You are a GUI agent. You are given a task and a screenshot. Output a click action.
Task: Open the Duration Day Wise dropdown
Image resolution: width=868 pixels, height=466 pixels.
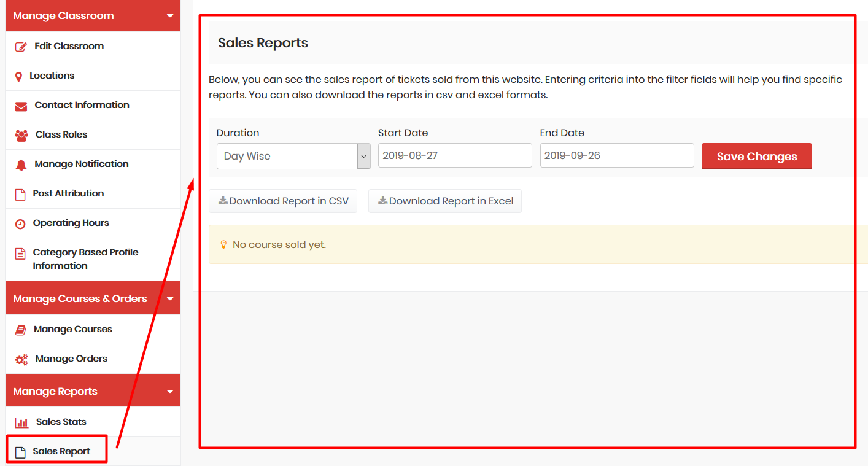[x=293, y=156]
